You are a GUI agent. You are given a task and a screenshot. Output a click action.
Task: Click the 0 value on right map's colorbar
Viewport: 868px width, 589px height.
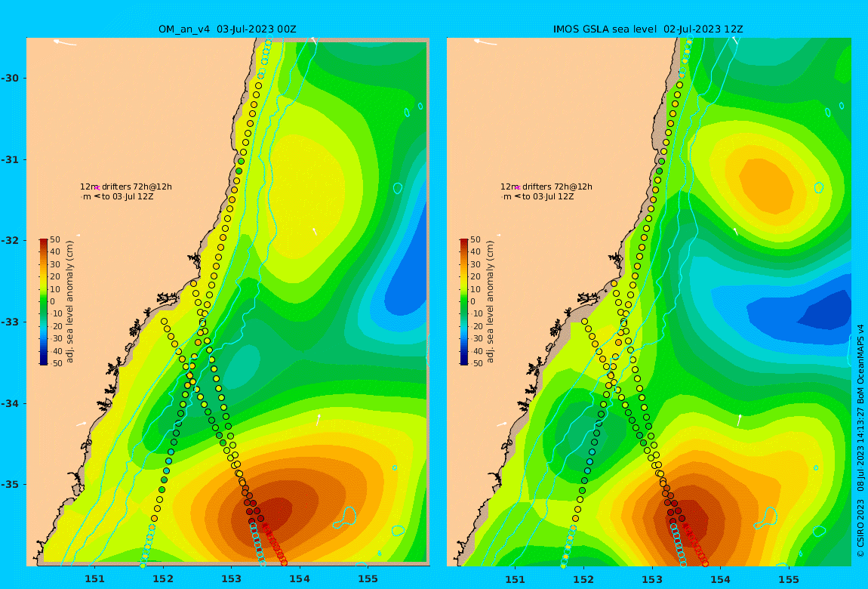472,302
